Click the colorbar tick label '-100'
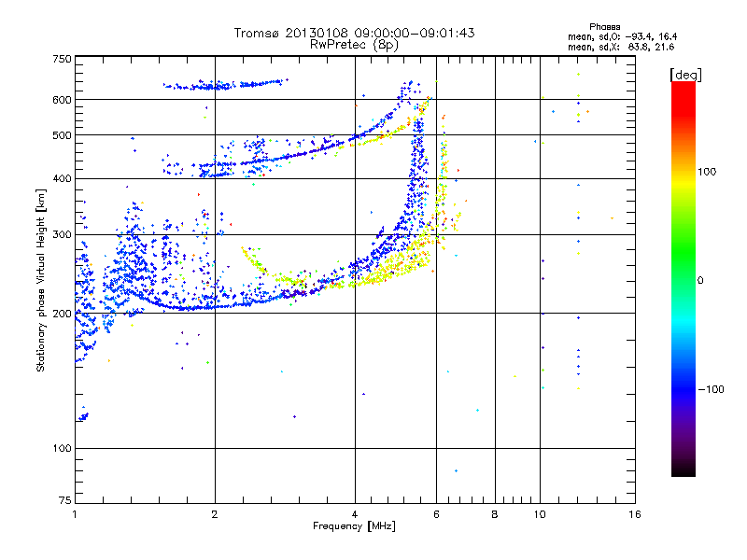 711,389
